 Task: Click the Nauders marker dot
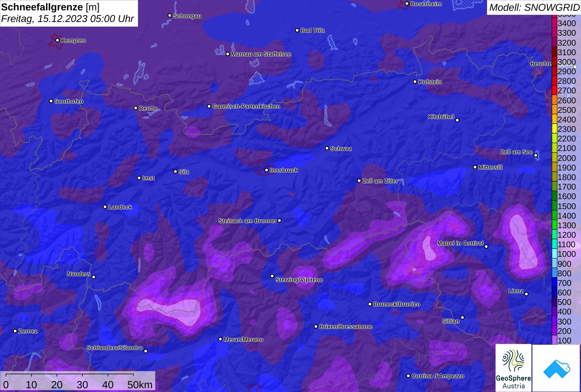(x=94, y=277)
